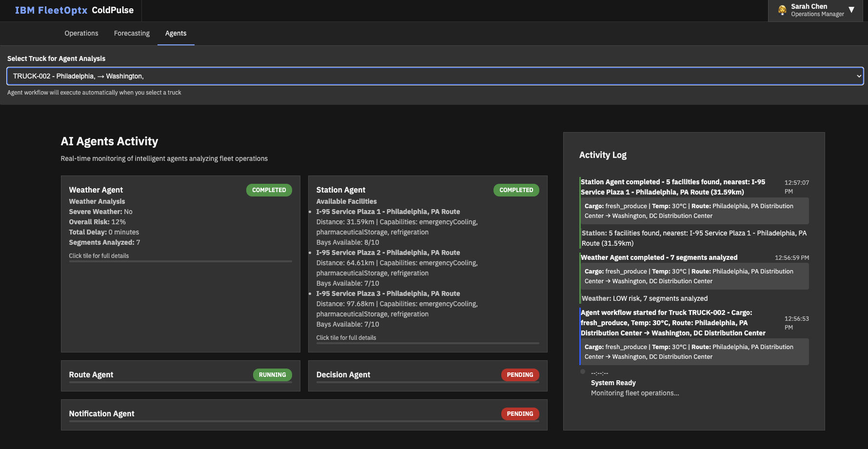Click cargo detail box under Station Agent log

694,211
